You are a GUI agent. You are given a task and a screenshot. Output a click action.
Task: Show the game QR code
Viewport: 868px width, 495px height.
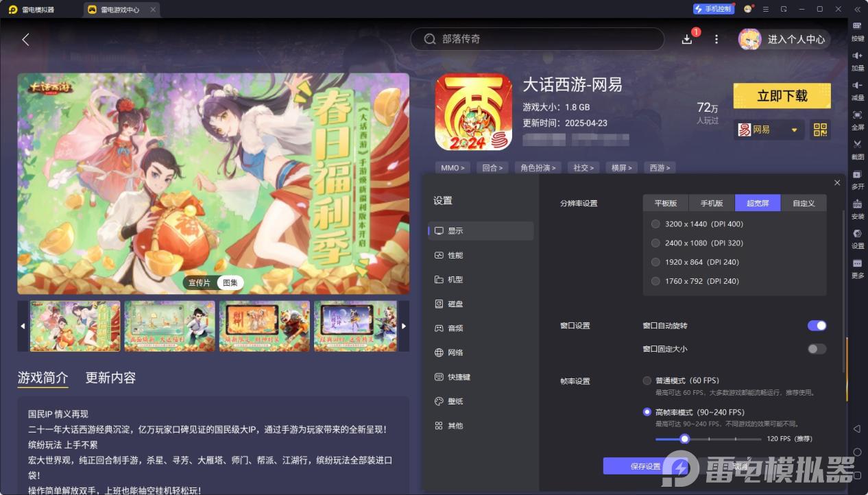click(x=820, y=129)
